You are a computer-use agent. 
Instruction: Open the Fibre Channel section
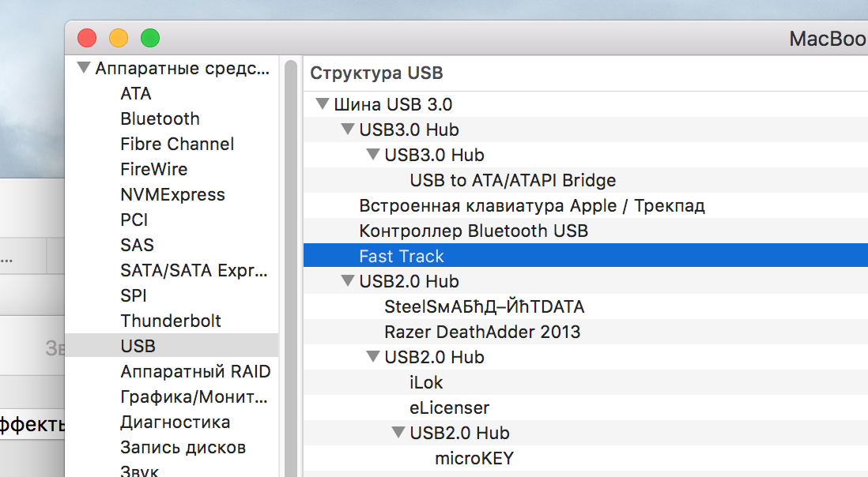[x=177, y=145]
